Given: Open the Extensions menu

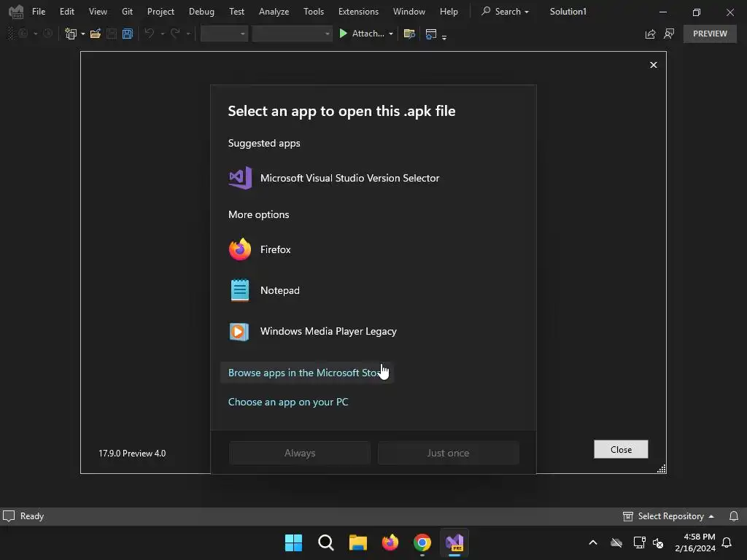Looking at the screenshot, I should 358,12.
